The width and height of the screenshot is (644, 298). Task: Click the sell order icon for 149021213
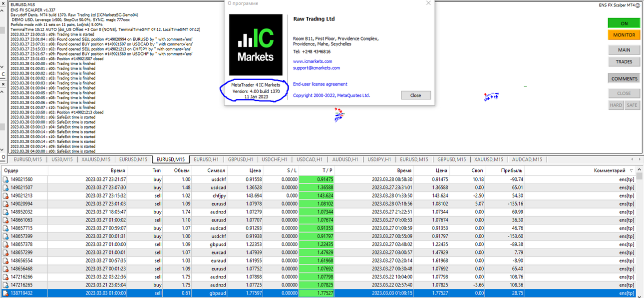tap(6, 195)
